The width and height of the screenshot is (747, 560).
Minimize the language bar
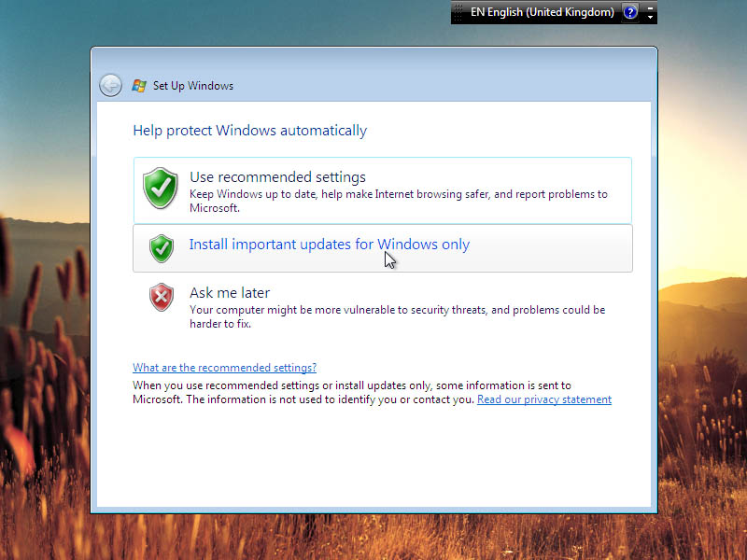(650, 7)
